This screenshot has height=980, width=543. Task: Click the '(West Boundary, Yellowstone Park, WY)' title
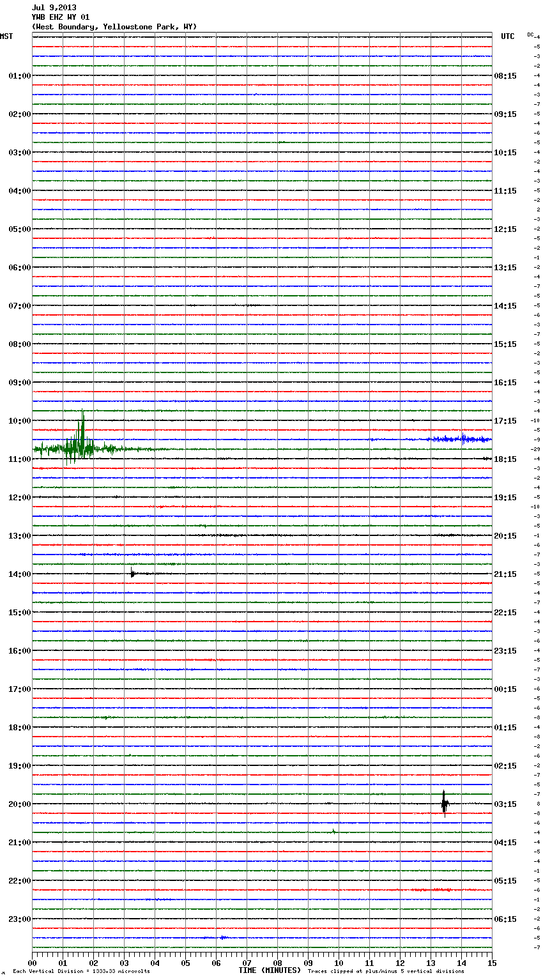[x=114, y=27]
